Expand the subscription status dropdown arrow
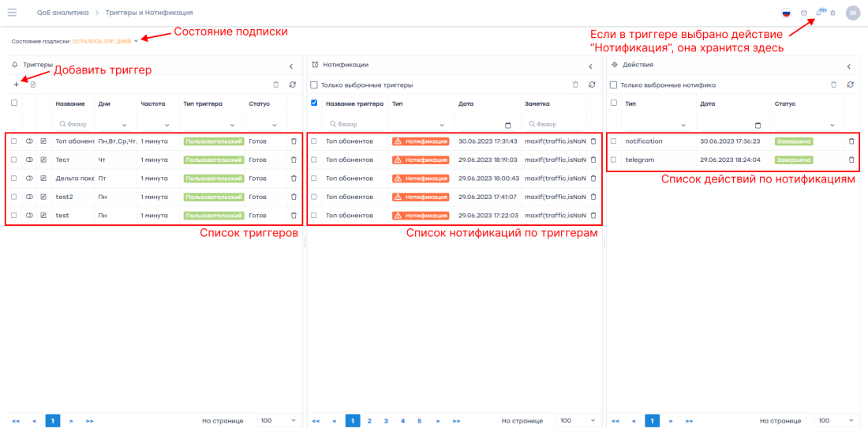 pyautogui.click(x=136, y=40)
